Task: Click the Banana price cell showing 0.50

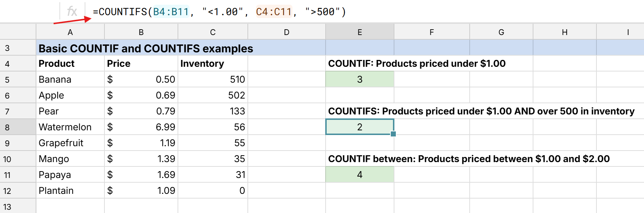Action: pyautogui.click(x=141, y=79)
